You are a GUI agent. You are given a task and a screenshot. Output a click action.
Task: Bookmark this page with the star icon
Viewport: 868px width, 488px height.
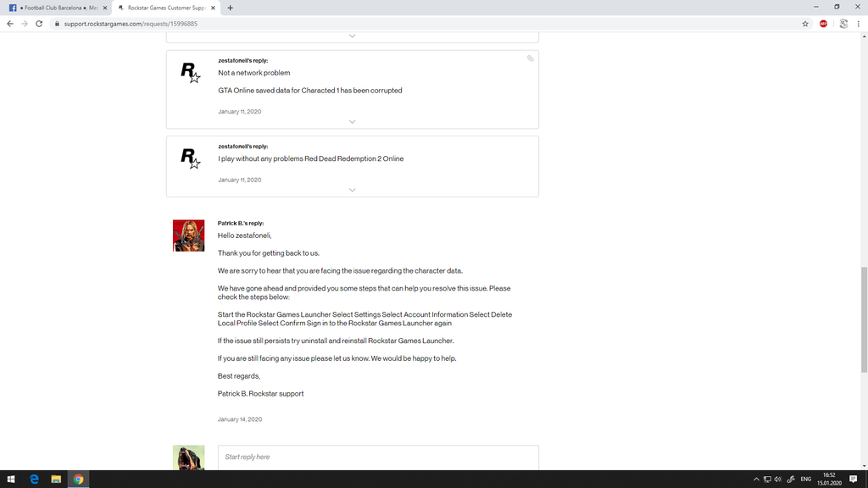[x=805, y=24]
